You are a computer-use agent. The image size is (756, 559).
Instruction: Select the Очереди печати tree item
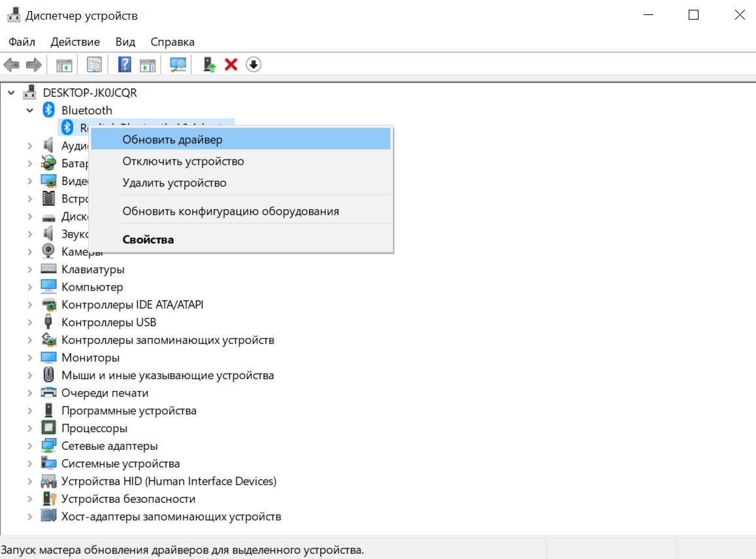tap(105, 392)
